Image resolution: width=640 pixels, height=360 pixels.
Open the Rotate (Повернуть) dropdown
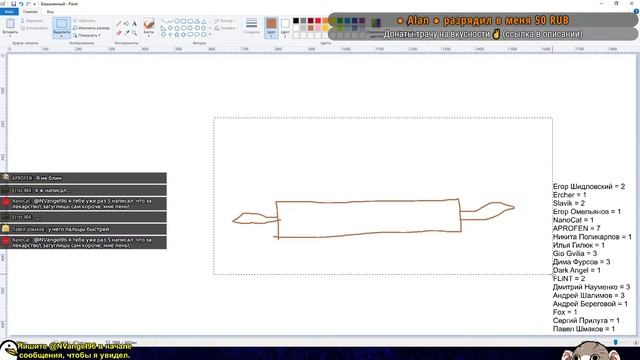click(x=87, y=35)
